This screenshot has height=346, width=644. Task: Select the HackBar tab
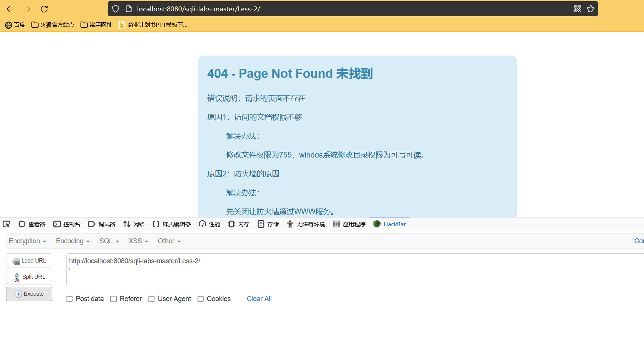tap(389, 224)
